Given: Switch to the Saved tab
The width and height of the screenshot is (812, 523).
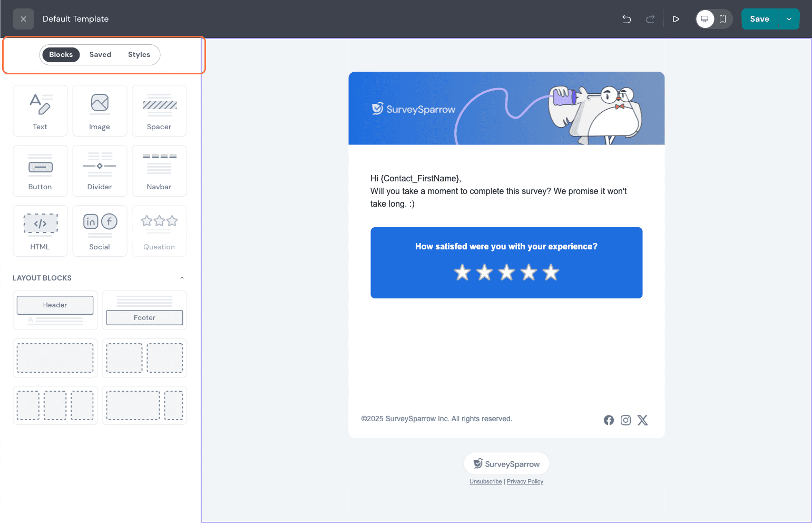Looking at the screenshot, I should (100, 54).
